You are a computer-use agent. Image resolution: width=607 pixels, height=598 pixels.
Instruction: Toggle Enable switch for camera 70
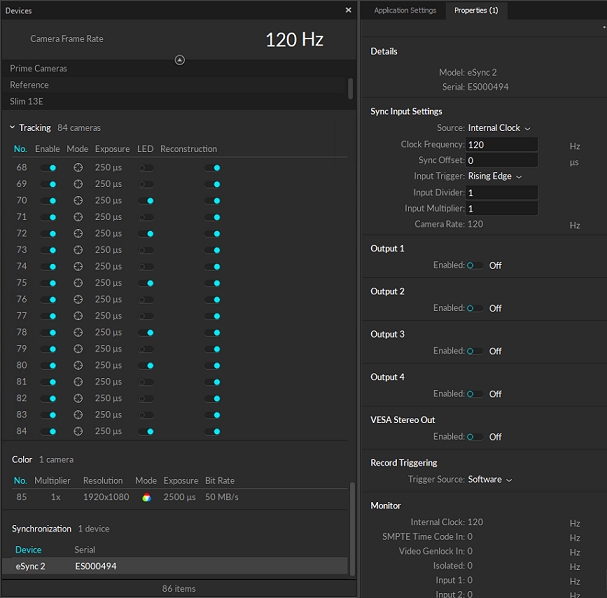[x=47, y=201]
